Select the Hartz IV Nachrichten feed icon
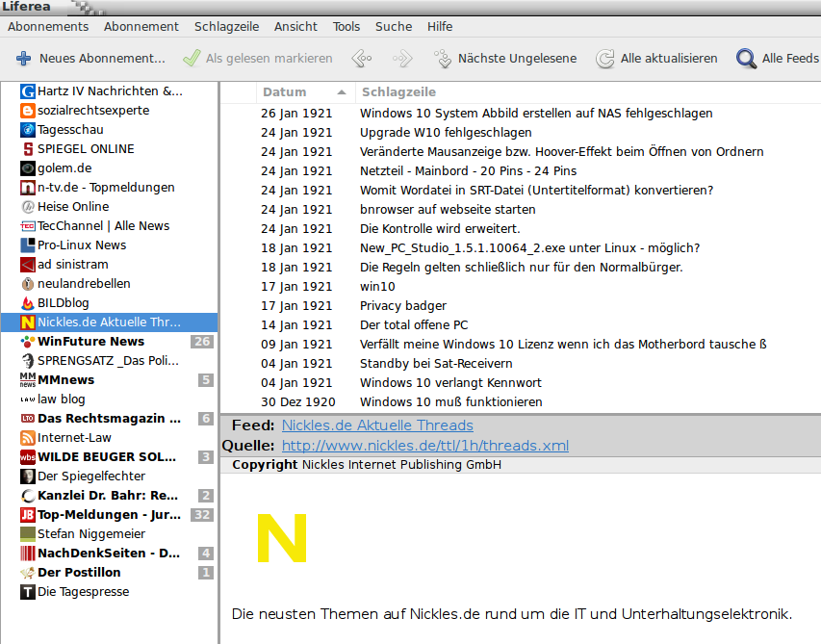The width and height of the screenshot is (821, 644). (28, 91)
